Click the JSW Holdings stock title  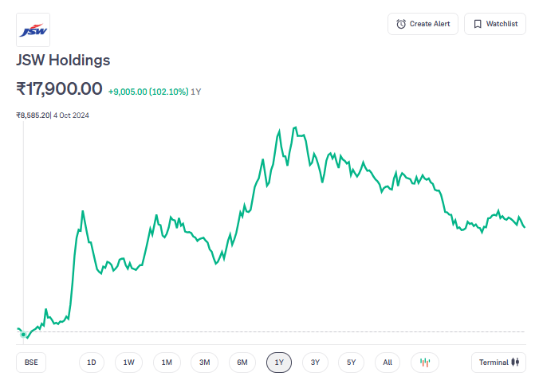63,60
